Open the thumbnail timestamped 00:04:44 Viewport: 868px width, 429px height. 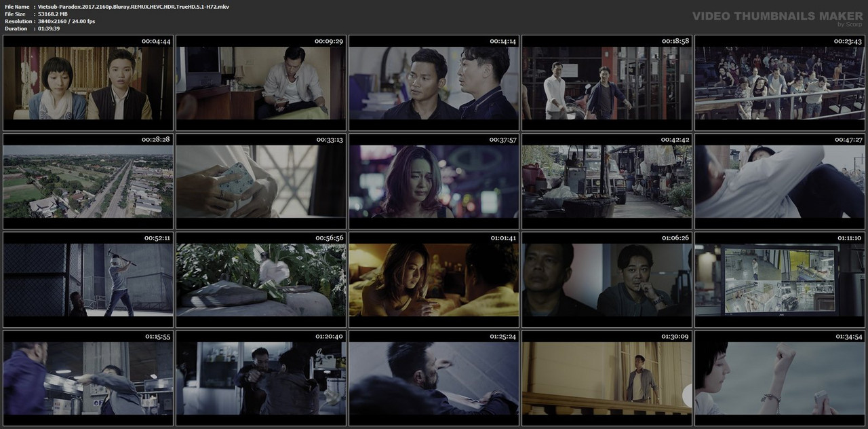coord(88,83)
